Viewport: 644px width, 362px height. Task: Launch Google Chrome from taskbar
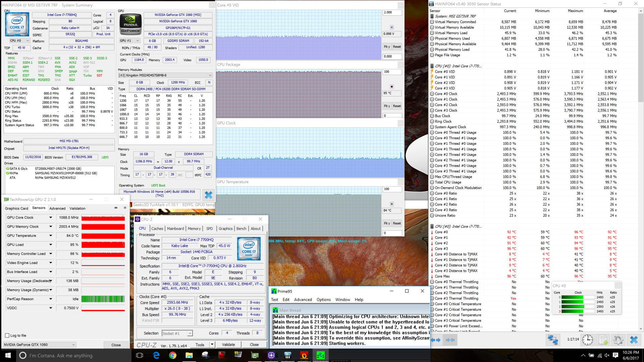[x=172, y=355]
